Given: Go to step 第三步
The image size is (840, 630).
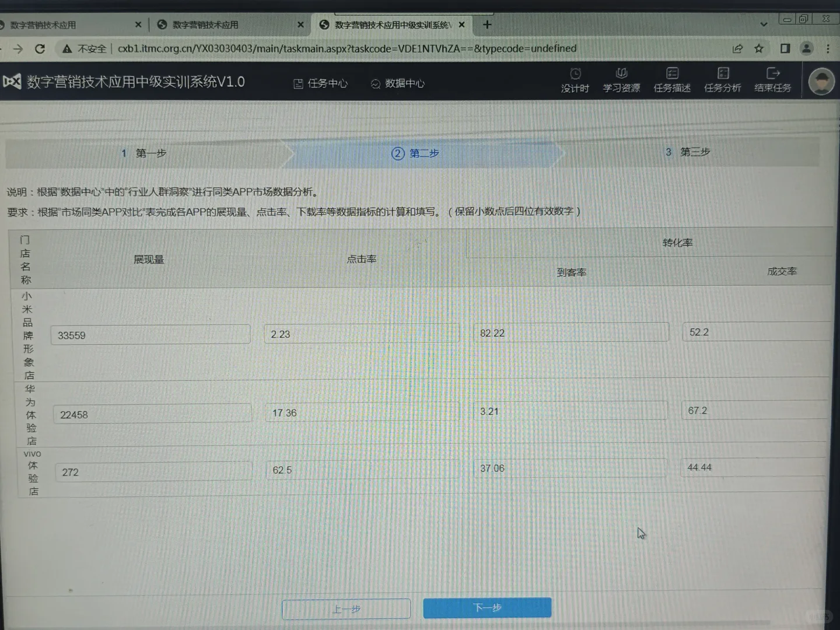Looking at the screenshot, I should pos(688,152).
